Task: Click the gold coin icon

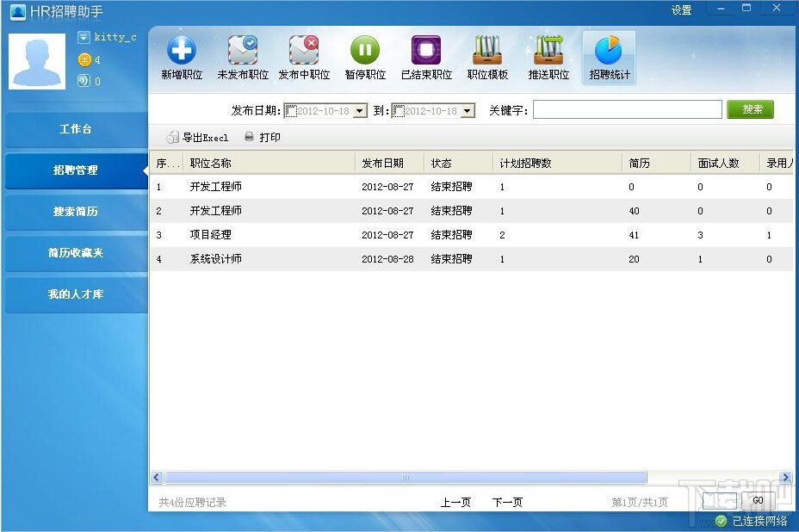Action: (x=84, y=59)
